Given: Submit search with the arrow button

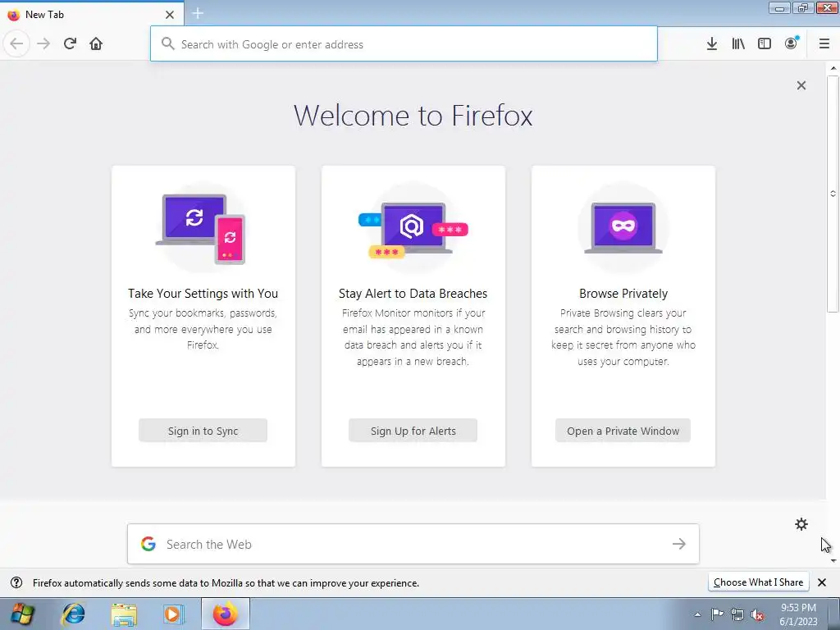Looking at the screenshot, I should 678,545.
